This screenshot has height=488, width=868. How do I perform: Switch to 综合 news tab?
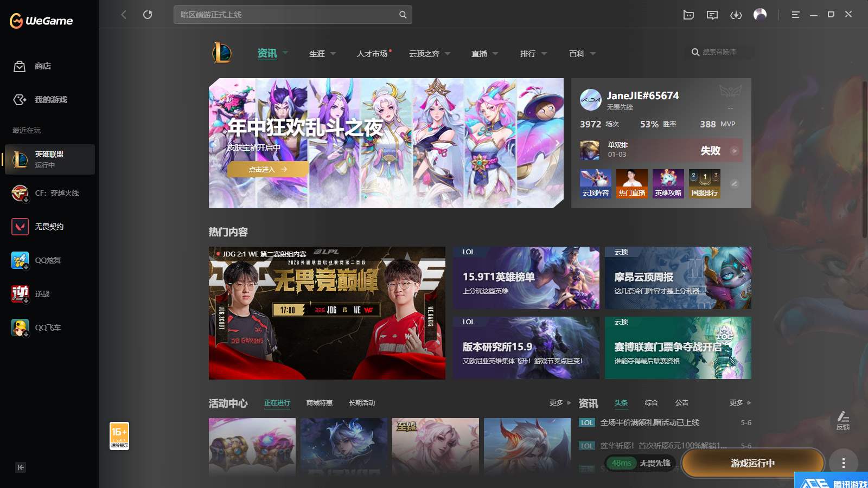(x=652, y=403)
